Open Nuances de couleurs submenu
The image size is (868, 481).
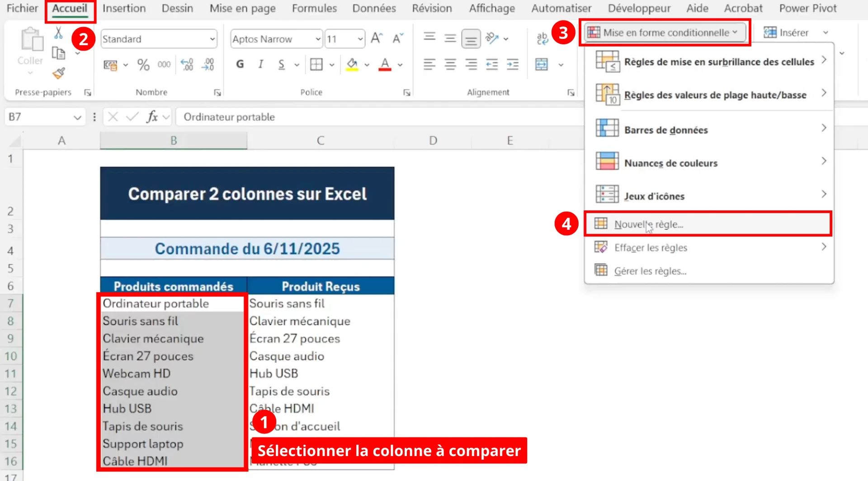(709, 162)
